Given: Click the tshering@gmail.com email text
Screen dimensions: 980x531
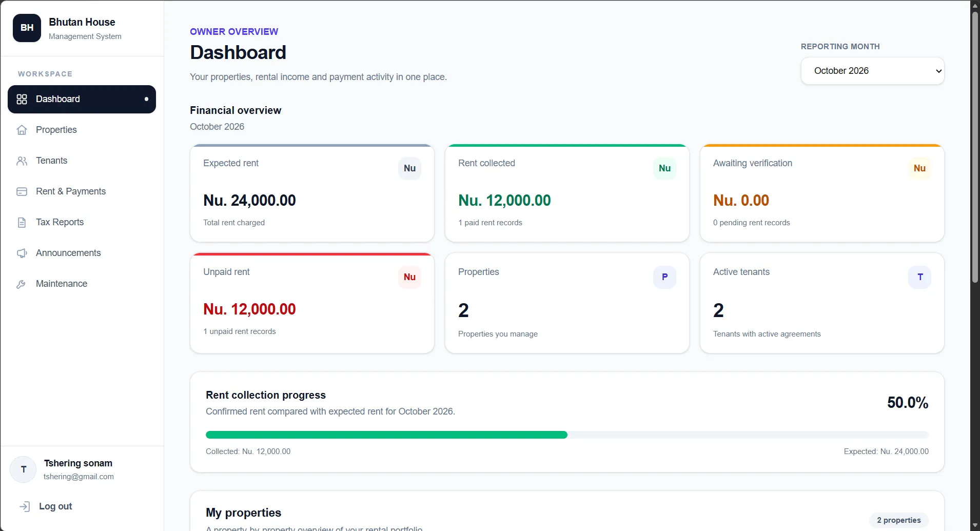Looking at the screenshot, I should click(79, 477).
